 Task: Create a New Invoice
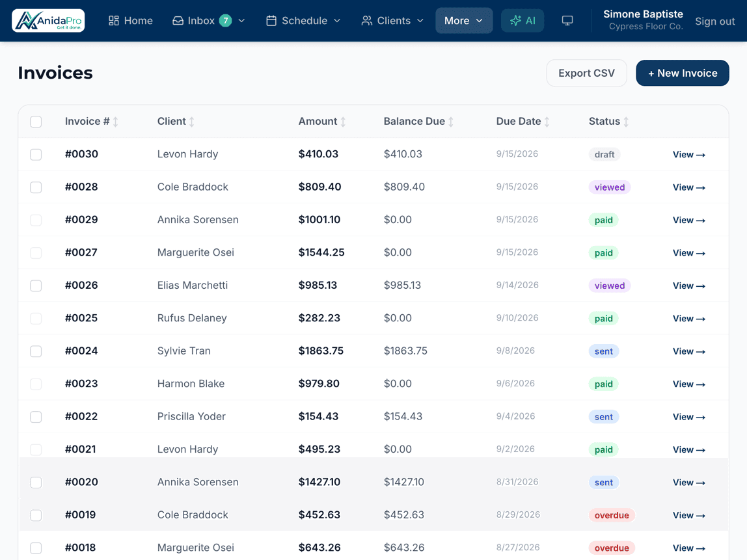(682, 73)
